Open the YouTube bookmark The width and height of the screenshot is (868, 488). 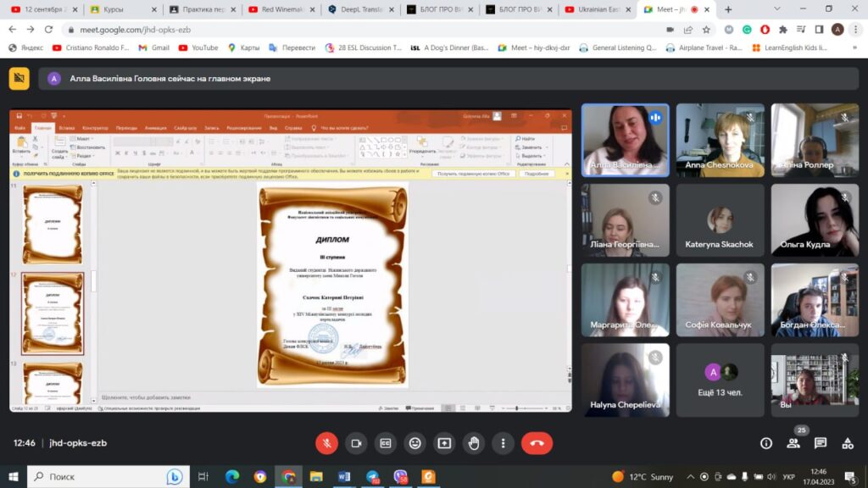tap(198, 48)
